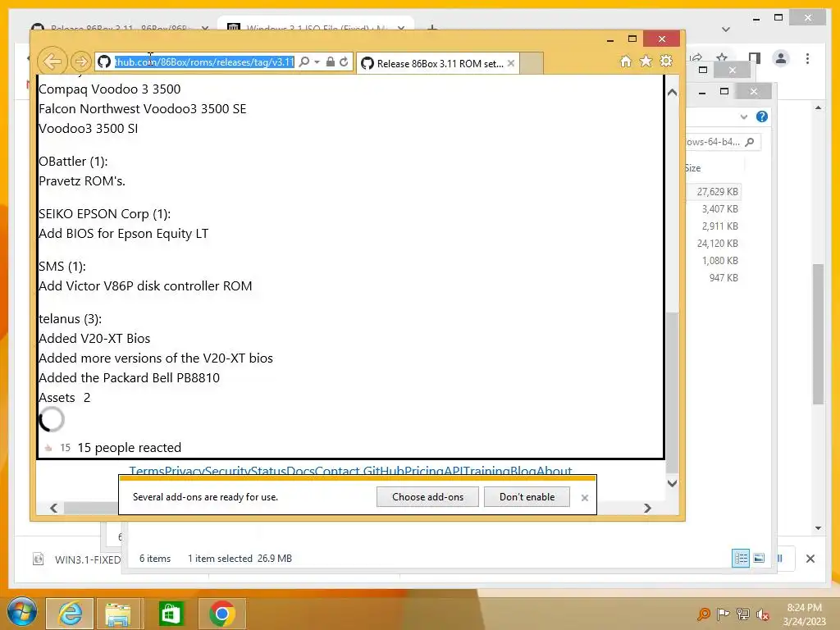The image size is (840, 630).
Task: Open the address bar autocomplete dropdown arrow
Action: pyautogui.click(x=317, y=62)
